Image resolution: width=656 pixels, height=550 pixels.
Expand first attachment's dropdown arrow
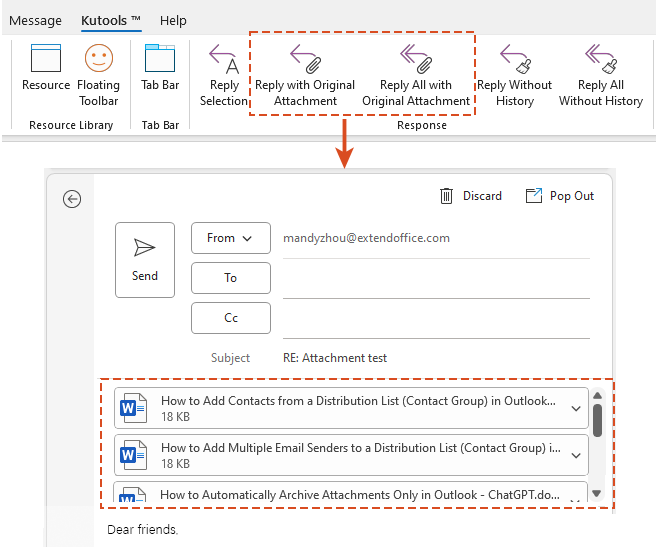point(575,408)
